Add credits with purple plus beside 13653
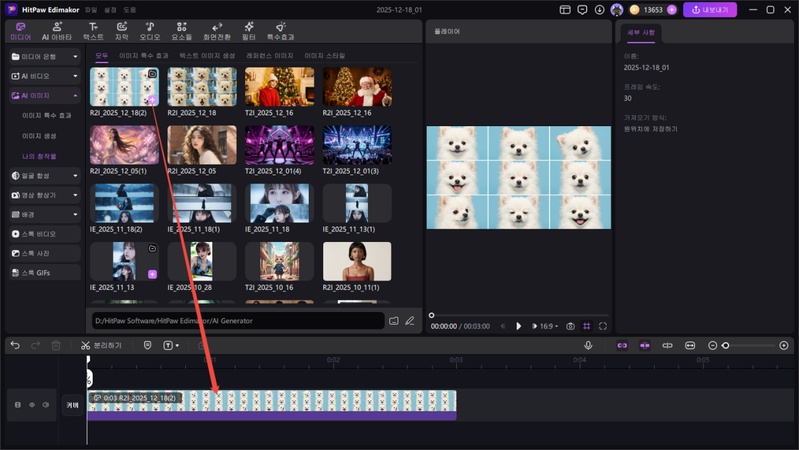Image resolution: width=799 pixels, height=450 pixels. 672,10
